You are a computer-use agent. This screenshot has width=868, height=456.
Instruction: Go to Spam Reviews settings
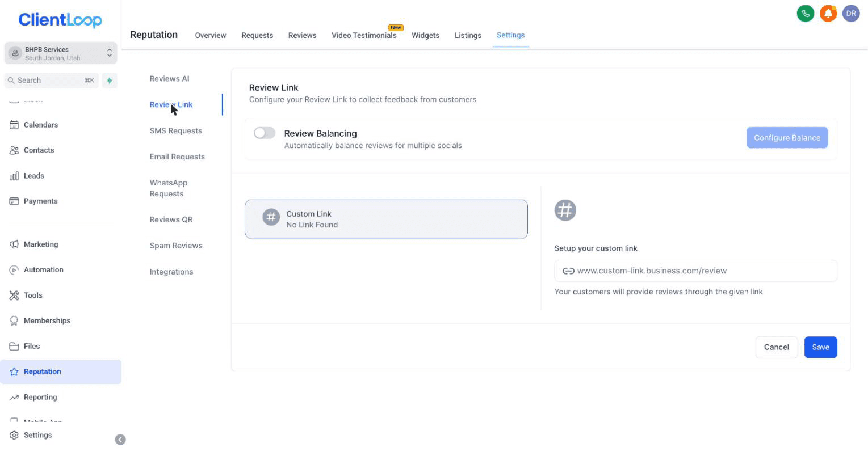(176, 246)
